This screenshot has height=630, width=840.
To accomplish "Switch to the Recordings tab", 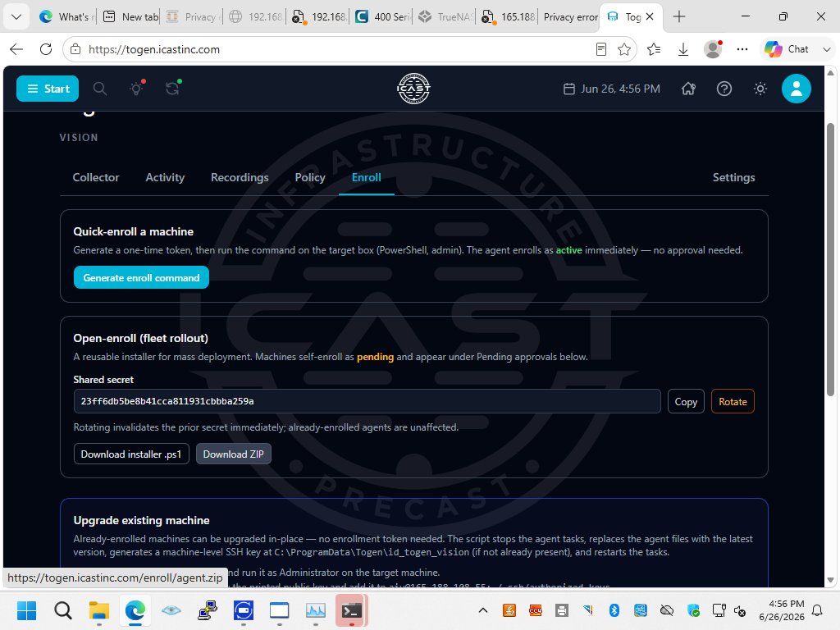I will (240, 177).
